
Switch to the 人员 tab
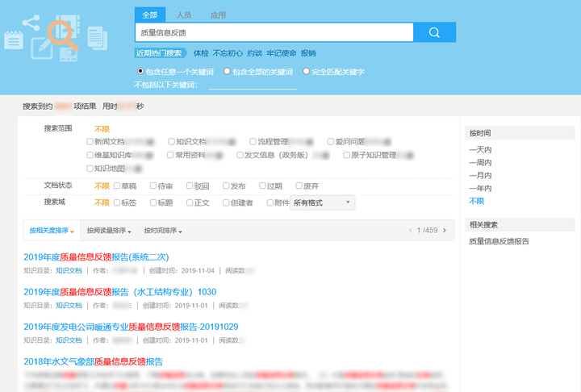click(x=184, y=15)
